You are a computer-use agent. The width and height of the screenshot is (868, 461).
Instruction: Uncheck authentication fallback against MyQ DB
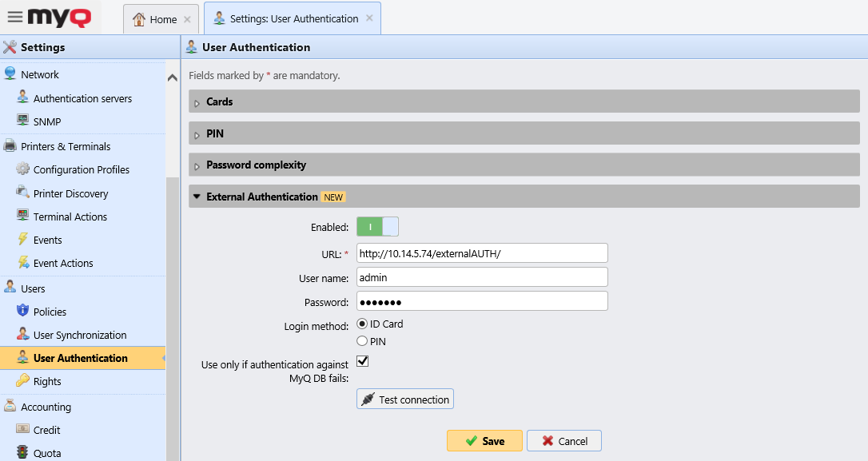362,360
